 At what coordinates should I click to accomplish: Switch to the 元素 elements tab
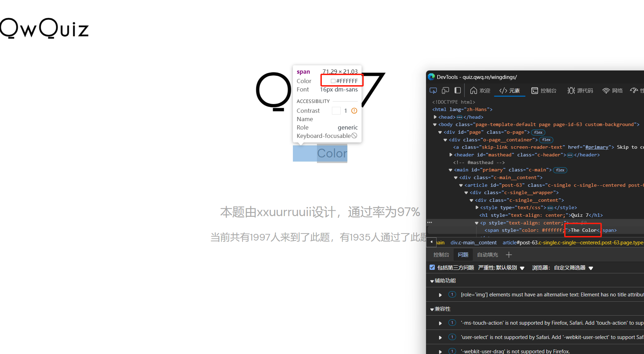(509, 90)
